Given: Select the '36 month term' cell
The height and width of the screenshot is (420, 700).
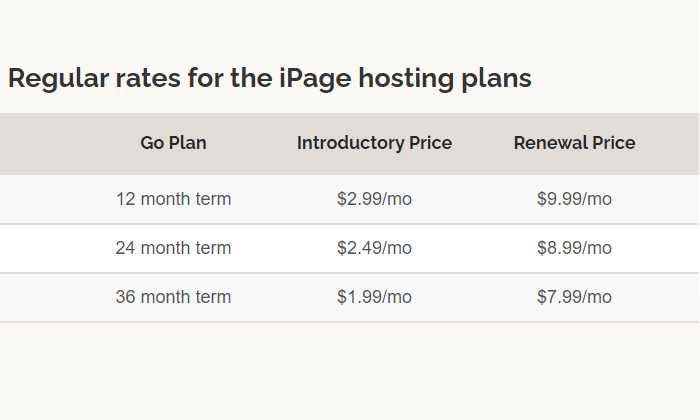Looking at the screenshot, I should [x=173, y=297].
